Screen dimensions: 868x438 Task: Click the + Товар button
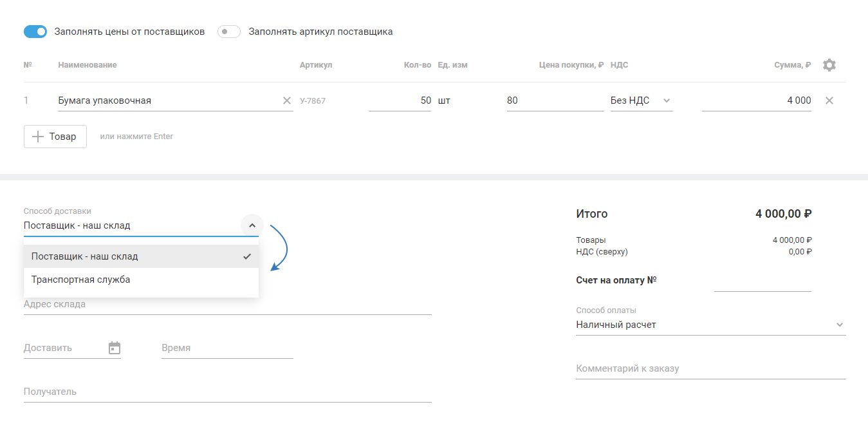pos(55,137)
